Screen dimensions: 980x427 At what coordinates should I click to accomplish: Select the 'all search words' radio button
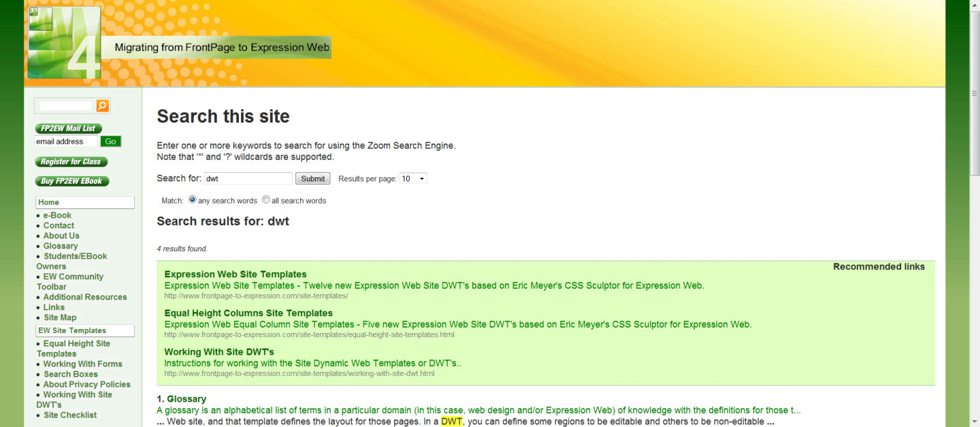[x=266, y=200]
